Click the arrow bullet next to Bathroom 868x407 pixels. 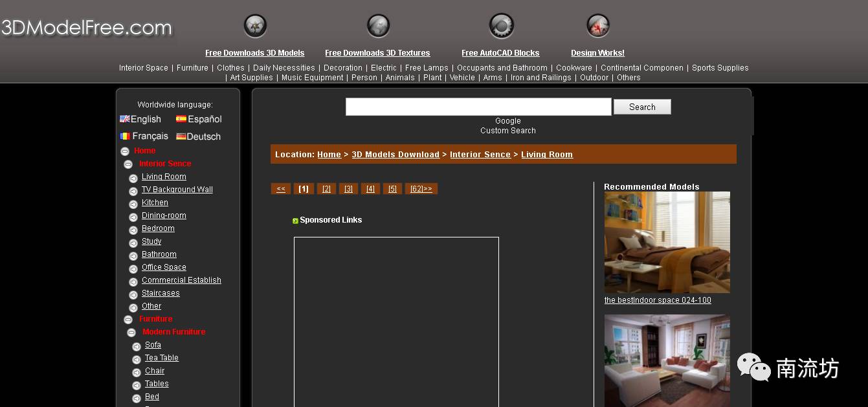[x=133, y=256]
